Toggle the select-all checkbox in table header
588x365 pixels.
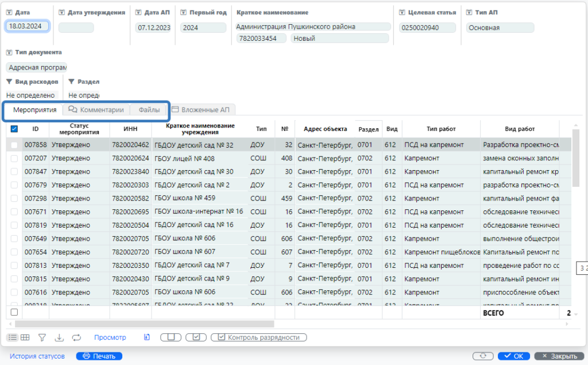14,129
